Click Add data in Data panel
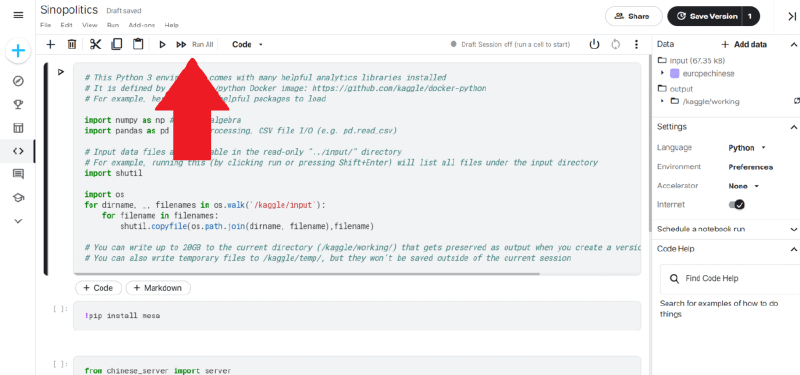This screenshot has width=800, height=375. point(744,44)
